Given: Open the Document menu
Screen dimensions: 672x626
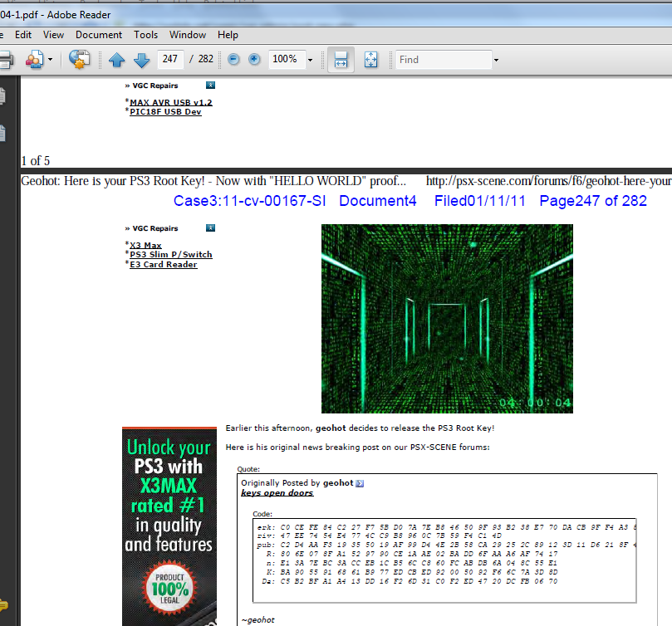Looking at the screenshot, I should (99, 35).
